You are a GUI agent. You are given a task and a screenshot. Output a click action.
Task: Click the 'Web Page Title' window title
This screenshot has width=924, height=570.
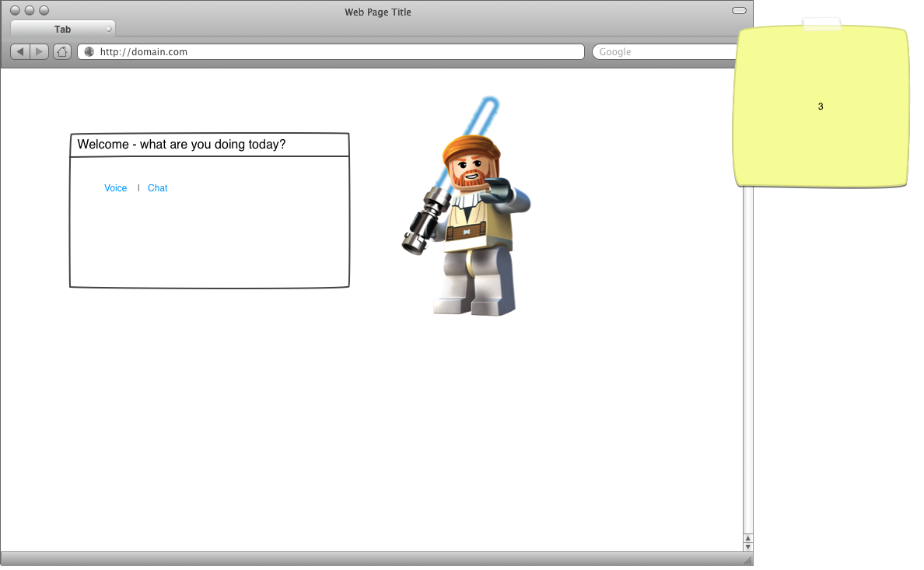[x=378, y=12]
